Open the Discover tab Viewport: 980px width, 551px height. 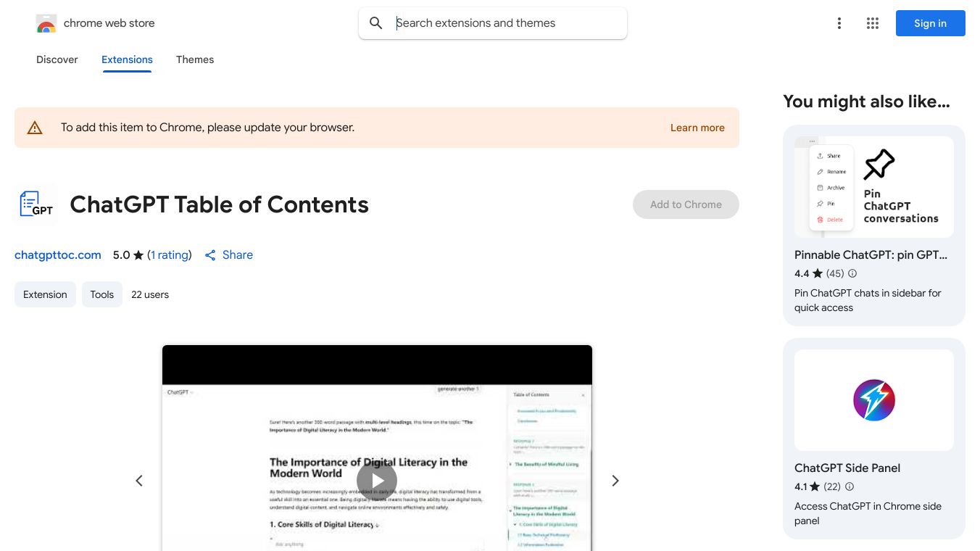[57, 59]
